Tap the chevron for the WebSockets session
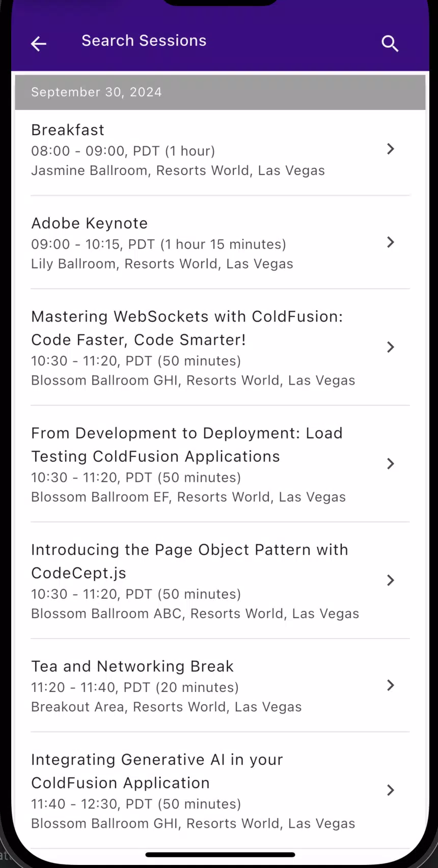This screenshot has height=868, width=438. (390, 347)
